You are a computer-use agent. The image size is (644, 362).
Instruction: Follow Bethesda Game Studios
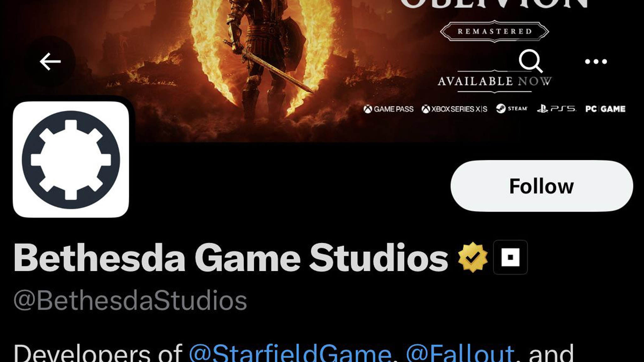click(542, 186)
